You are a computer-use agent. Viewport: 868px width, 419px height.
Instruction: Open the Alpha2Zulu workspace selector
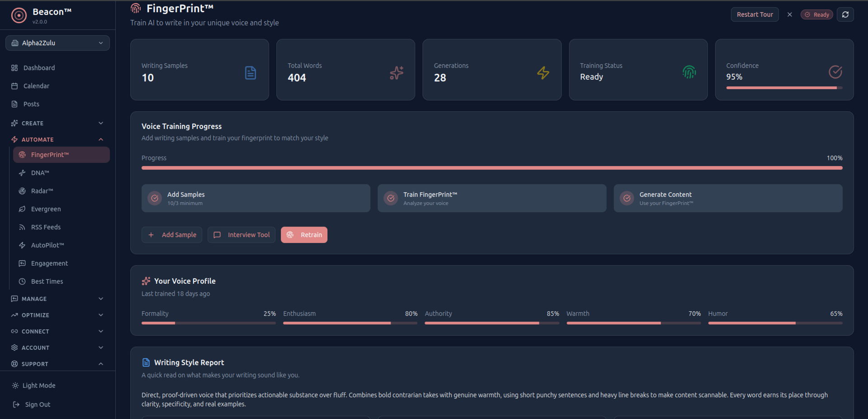[57, 43]
